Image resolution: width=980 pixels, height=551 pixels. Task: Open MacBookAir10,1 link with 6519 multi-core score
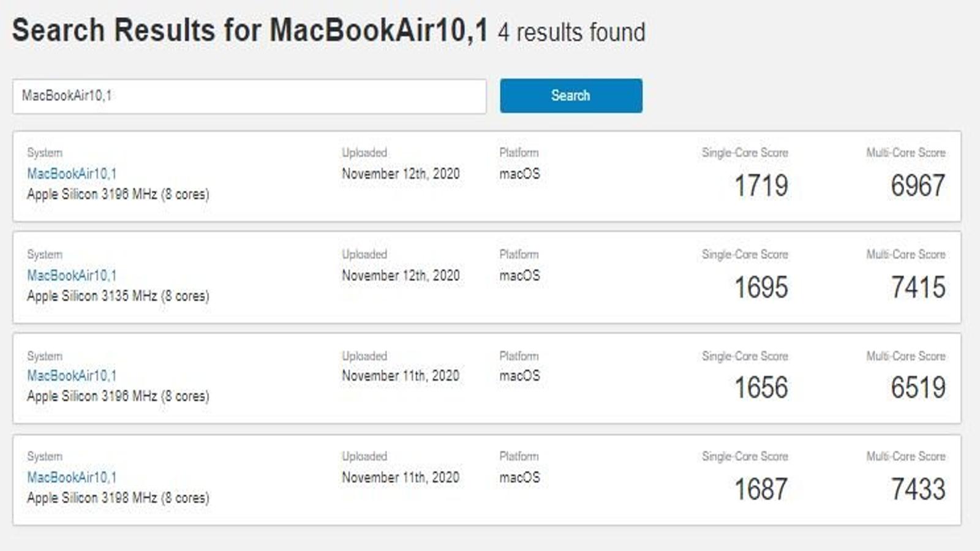[72, 376]
